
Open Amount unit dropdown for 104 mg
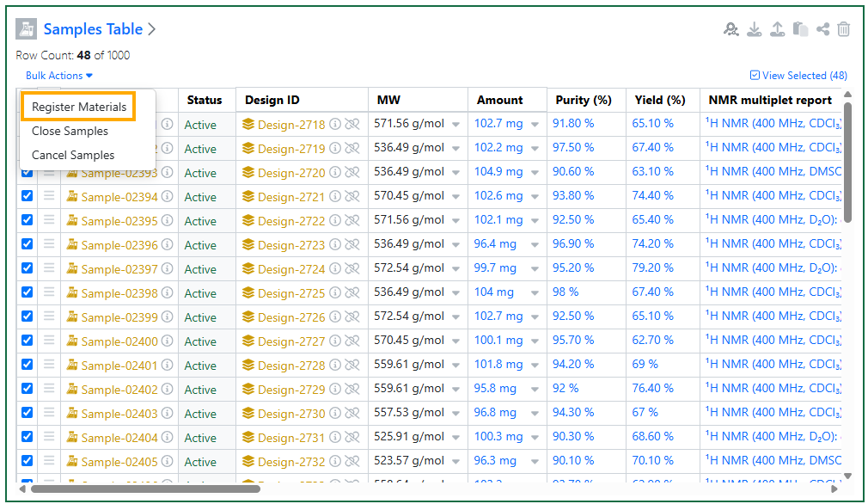tap(535, 293)
